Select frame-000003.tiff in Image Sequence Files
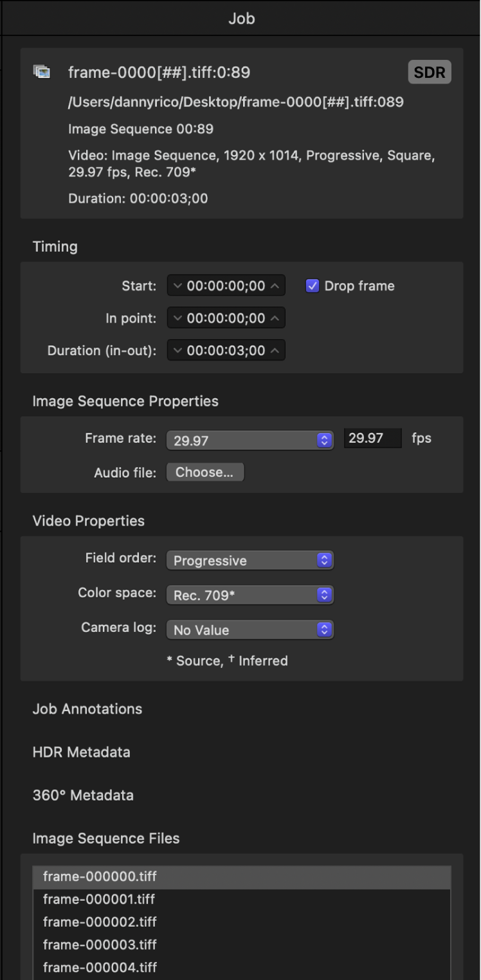 pyautogui.click(x=99, y=944)
